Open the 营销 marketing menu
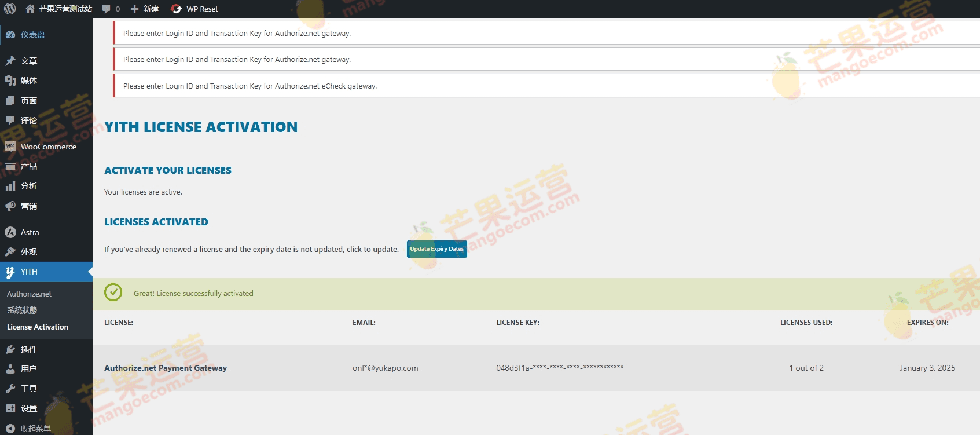 (x=46, y=206)
